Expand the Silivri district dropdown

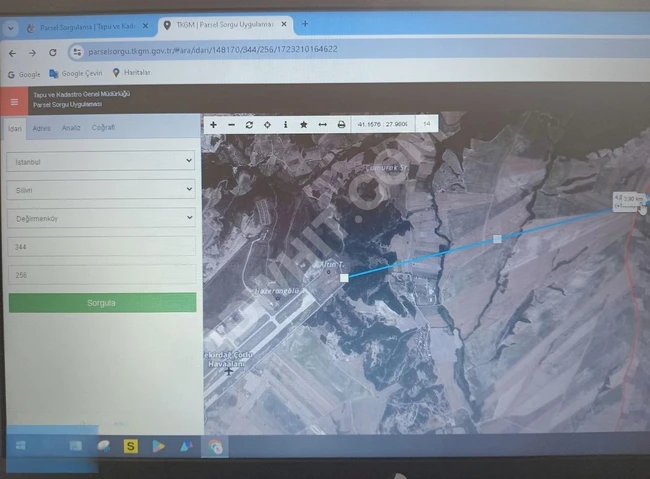tap(101, 190)
